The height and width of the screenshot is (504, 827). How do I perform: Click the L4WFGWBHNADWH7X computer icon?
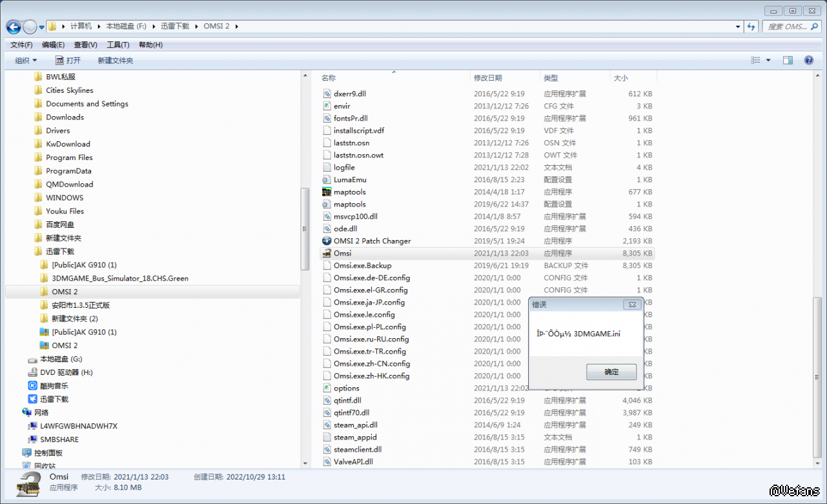coord(32,426)
